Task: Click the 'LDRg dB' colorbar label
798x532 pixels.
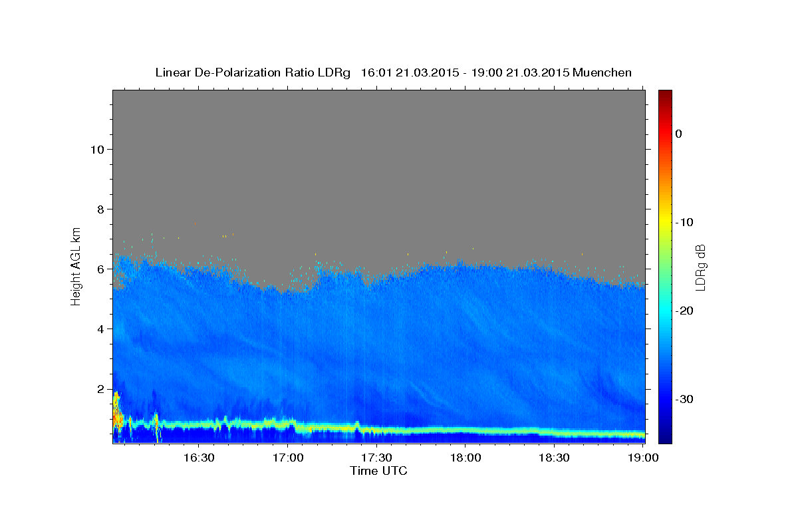Action: pyautogui.click(x=700, y=267)
